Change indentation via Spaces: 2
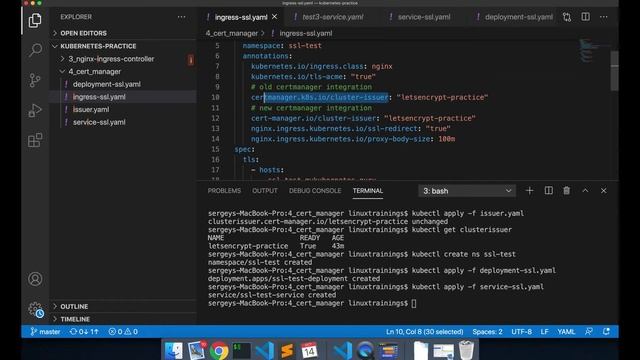 click(487, 331)
